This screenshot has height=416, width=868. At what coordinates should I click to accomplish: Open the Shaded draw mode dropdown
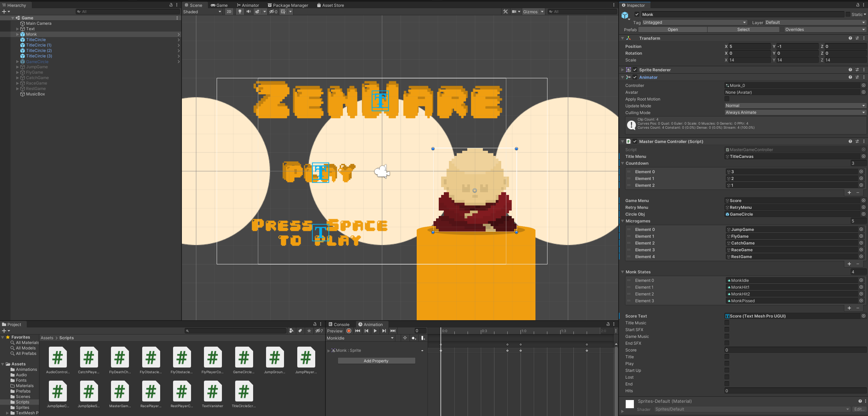[x=202, y=12]
